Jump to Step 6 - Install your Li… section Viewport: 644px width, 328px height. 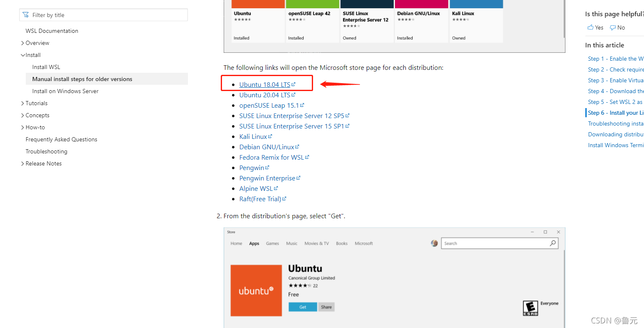tap(616, 113)
